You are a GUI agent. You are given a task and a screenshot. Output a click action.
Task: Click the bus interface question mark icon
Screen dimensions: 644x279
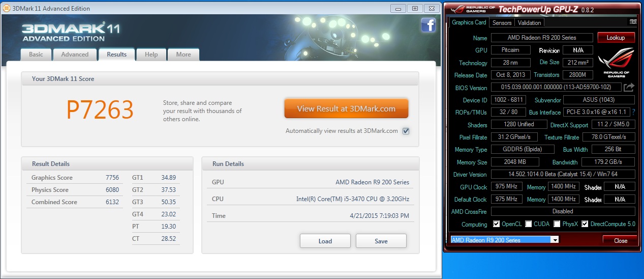pos(633,112)
